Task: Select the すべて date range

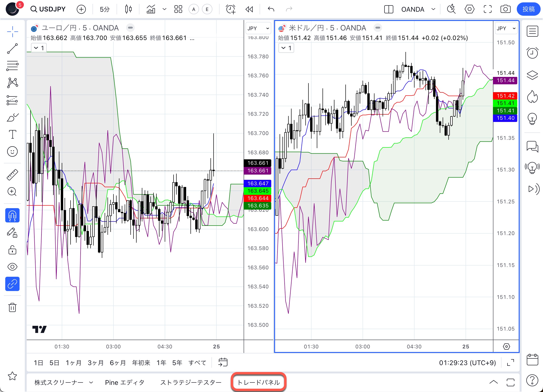Action: 197,363
